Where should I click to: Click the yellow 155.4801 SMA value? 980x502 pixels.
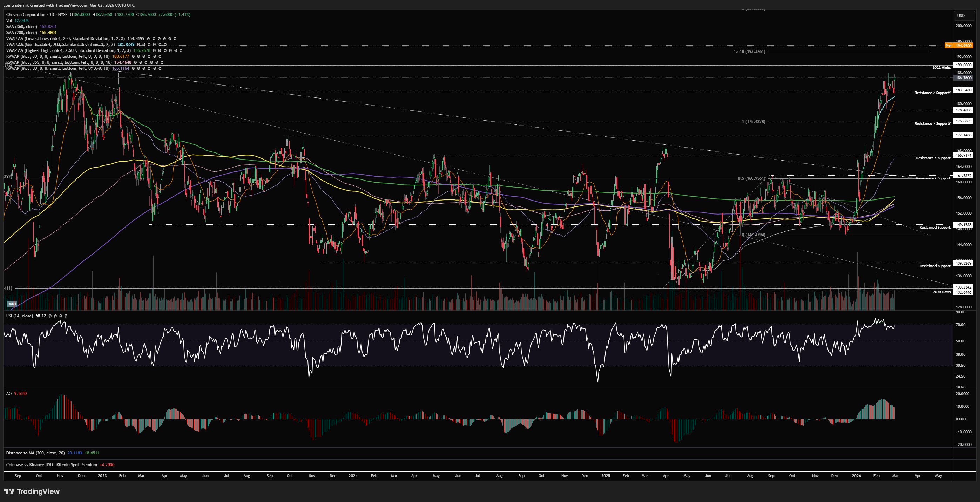click(x=48, y=33)
